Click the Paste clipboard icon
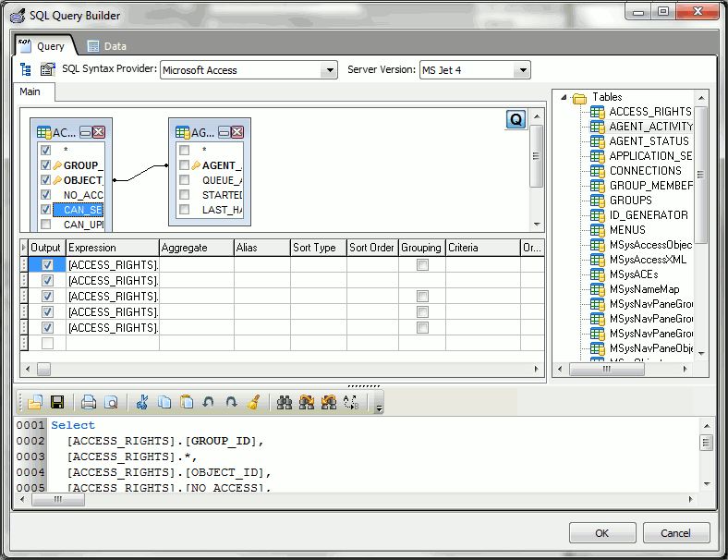The height and width of the screenshot is (560, 728). (187, 402)
